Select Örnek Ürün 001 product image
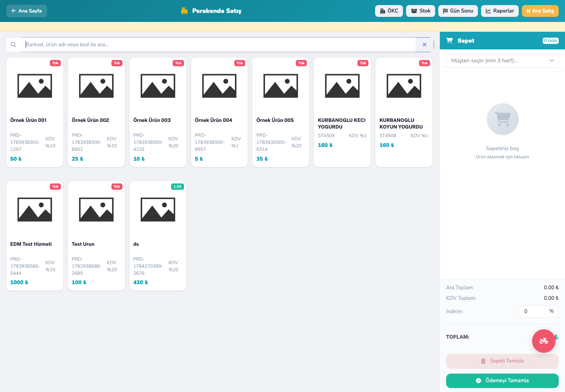The image size is (565, 392). point(35,86)
